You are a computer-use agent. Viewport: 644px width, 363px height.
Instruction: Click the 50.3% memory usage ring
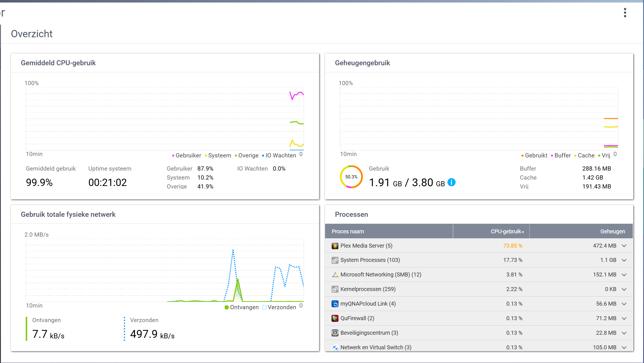351,177
